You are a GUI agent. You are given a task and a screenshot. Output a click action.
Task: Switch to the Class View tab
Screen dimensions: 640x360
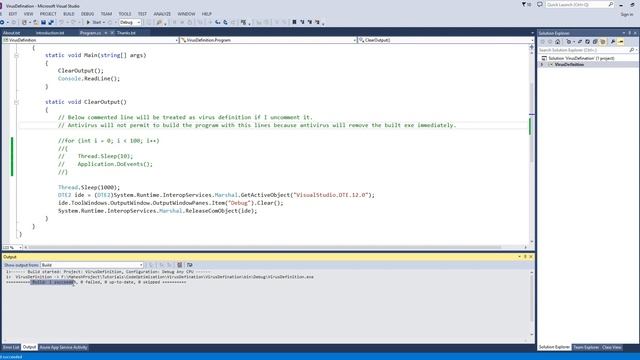(x=612, y=347)
